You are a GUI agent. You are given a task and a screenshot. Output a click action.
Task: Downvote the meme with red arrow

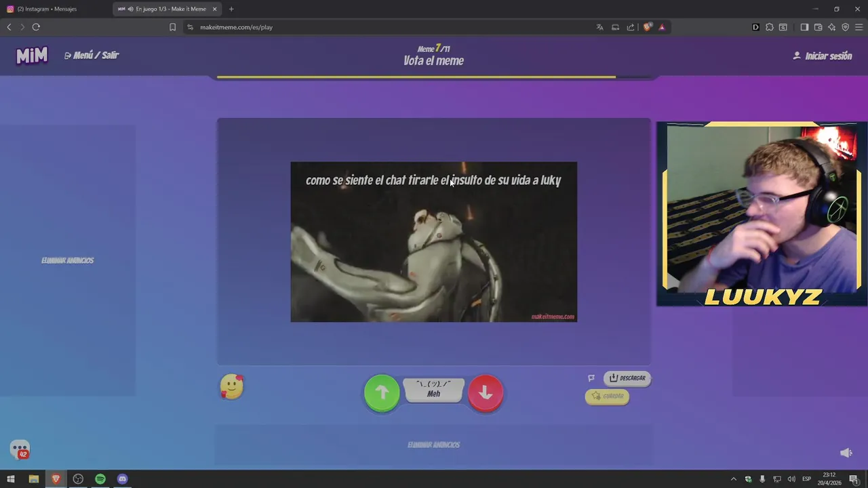(486, 392)
